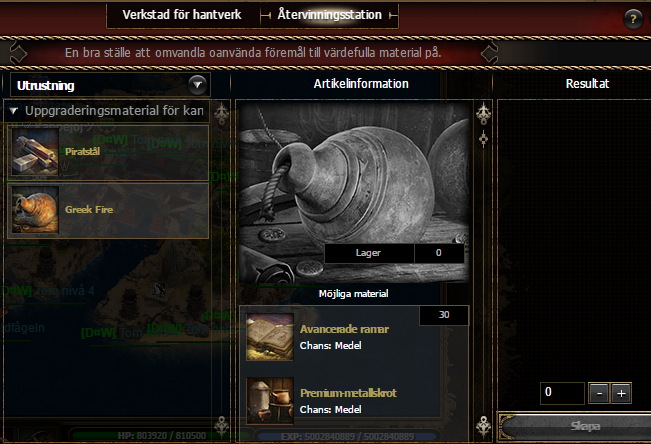Viewport: 651px width, 444px height.
Task: Click scroll-down ornament in Artikelinformation panel
Action: (484, 426)
